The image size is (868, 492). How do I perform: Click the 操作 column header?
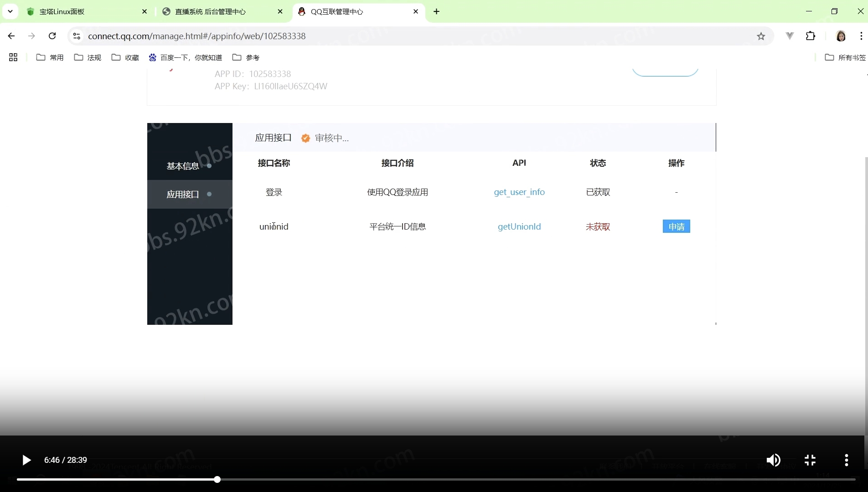[676, 163]
